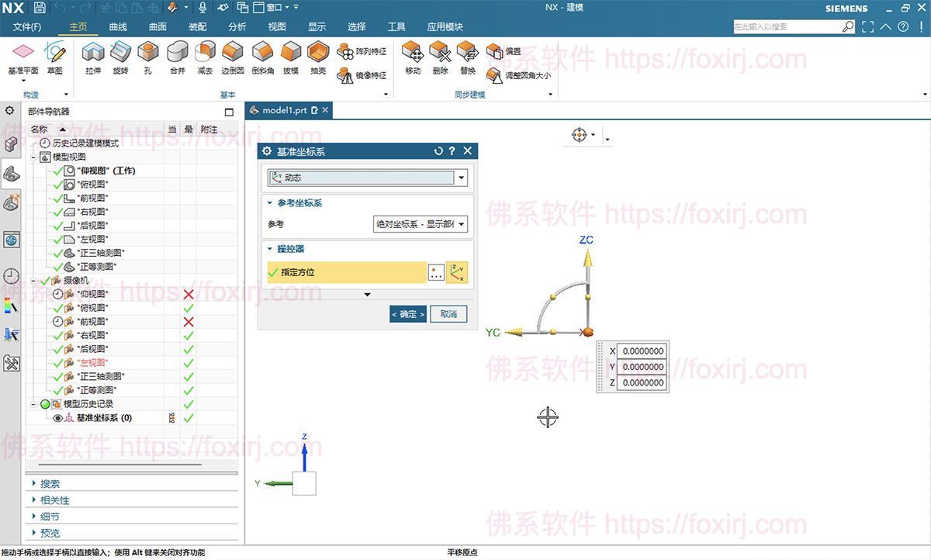Image resolution: width=931 pixels, height=560 pixels.
Task: Click the 草图 (Sketch) icon
Action: (55, 56)
